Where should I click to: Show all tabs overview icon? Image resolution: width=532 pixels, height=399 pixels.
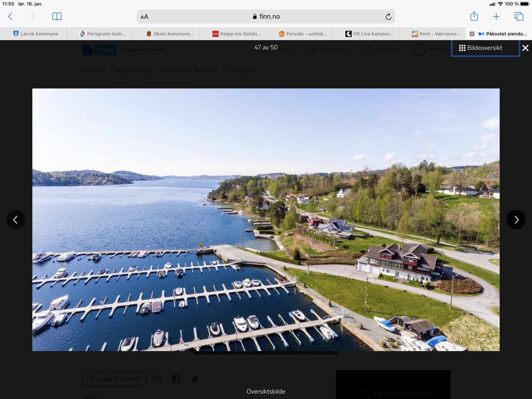[x=519, y=16]
